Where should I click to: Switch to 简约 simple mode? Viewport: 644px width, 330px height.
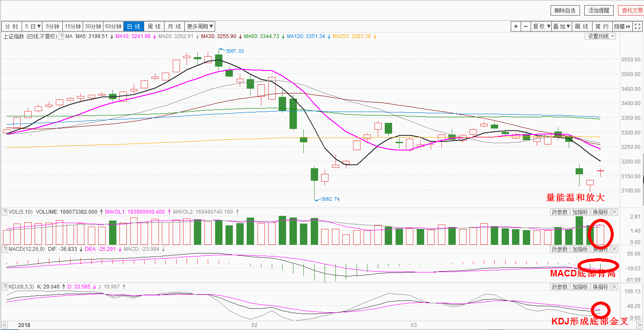tap(602, 26)
